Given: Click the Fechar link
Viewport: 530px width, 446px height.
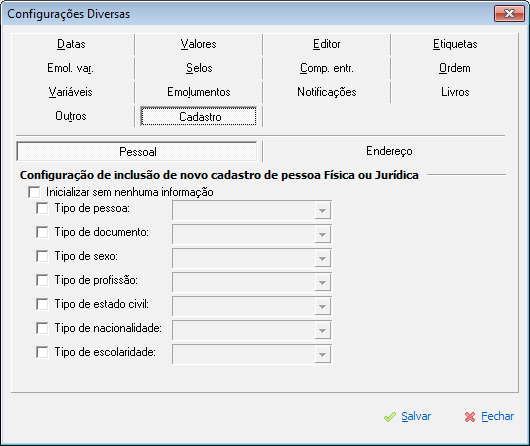Looking at the screenshot, I should (498, 416).
